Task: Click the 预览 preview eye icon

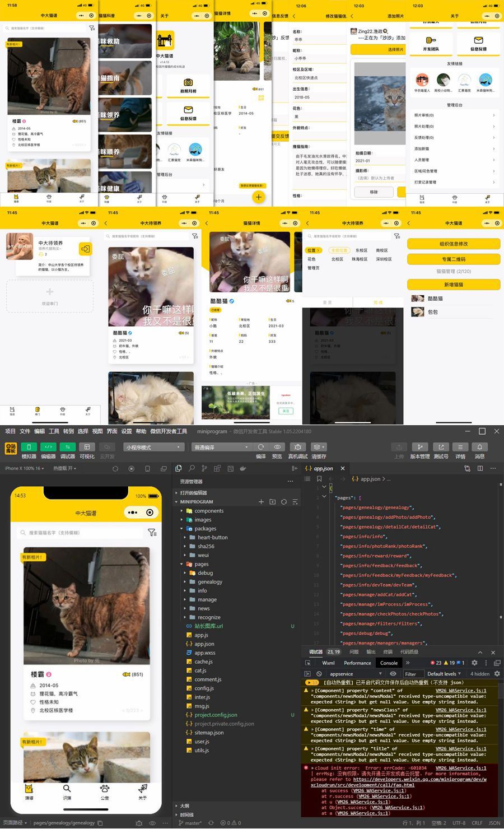Action: (x=277, y=447)
